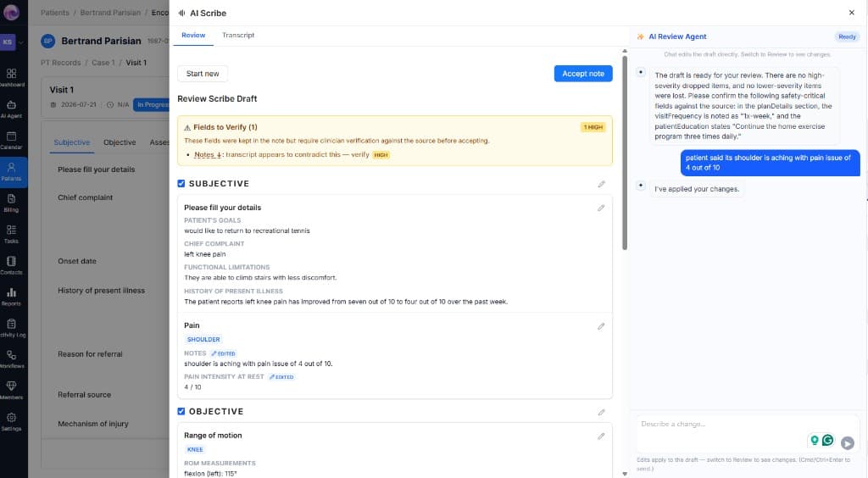Click scroll-down arrow of draft panel

coord(625,474)
